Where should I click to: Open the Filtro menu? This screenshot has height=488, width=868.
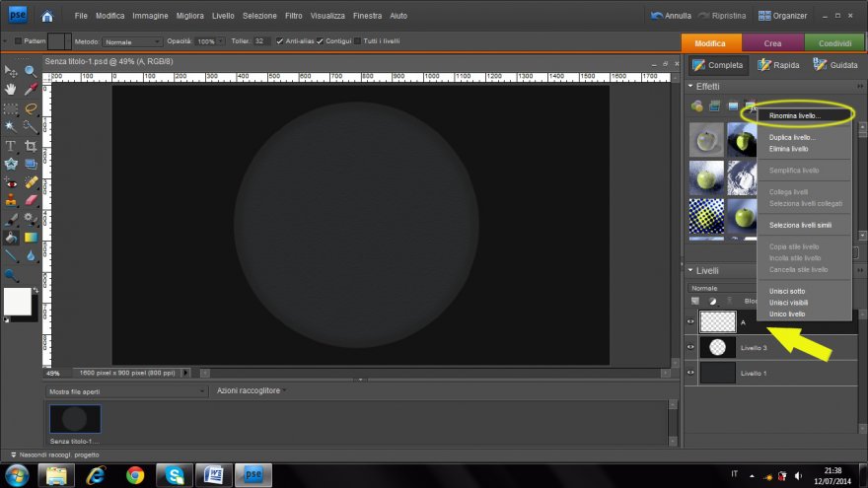click(293, 16)
